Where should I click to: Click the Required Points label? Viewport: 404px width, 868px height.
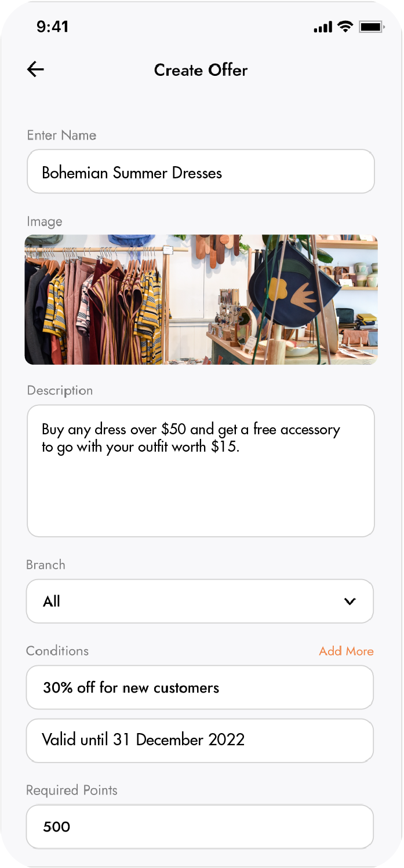click(x=72, y=790)
